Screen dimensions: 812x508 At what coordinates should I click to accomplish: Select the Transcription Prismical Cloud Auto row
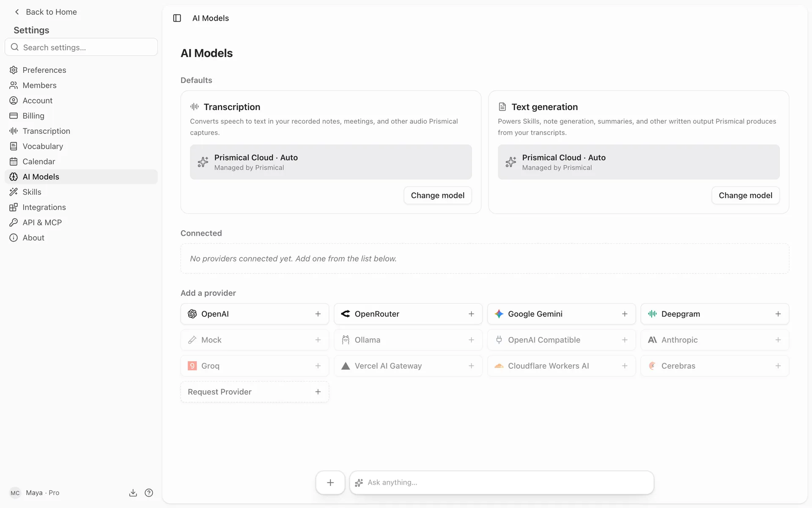331,162
